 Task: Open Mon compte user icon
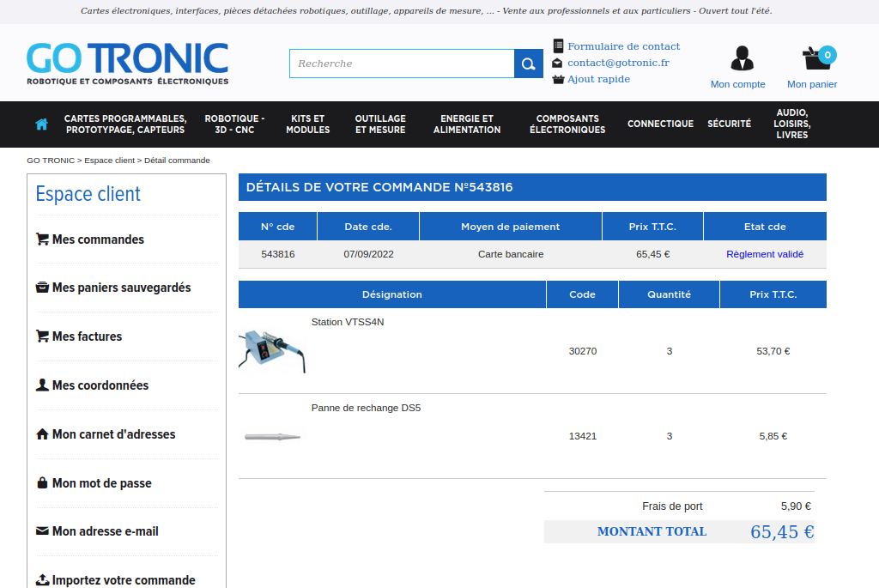[x=742, y=58]
